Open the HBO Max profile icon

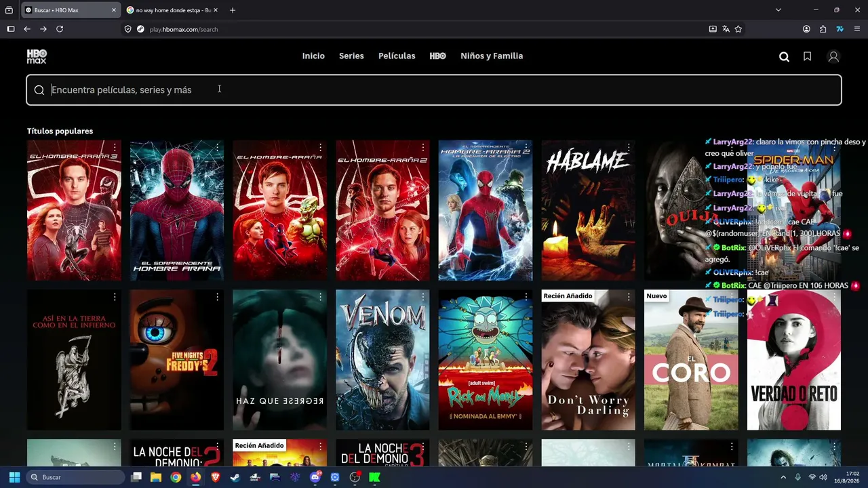[x=833, y=57]
